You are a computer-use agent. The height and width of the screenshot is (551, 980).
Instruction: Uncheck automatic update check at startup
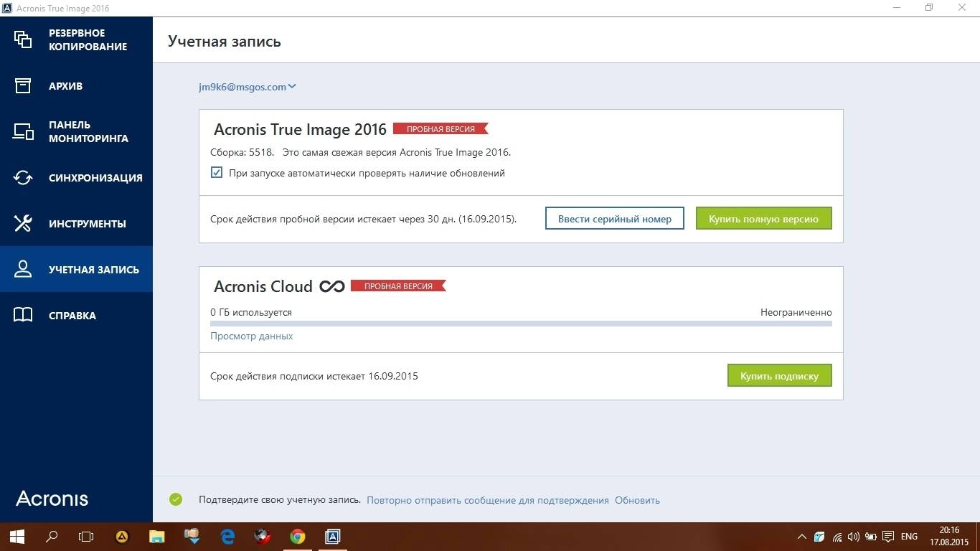[217, 172]
